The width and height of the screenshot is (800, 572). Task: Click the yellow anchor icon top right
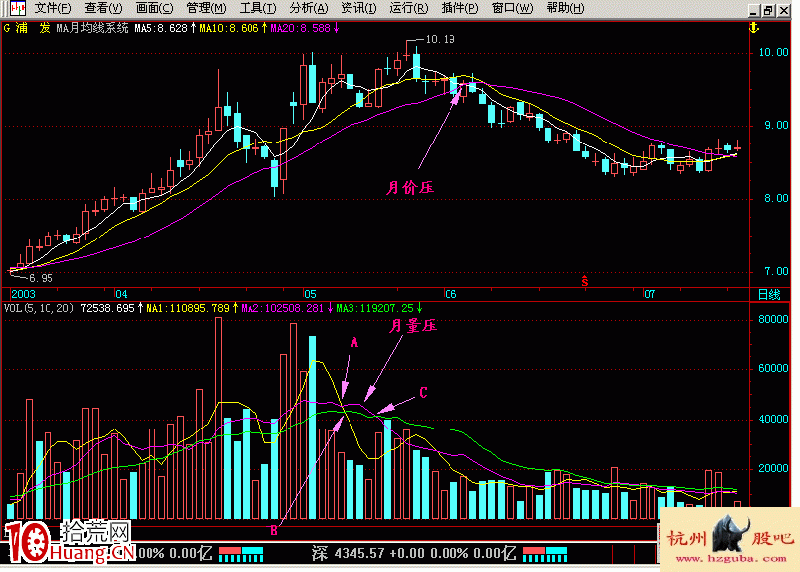click(x=754, y=28)
